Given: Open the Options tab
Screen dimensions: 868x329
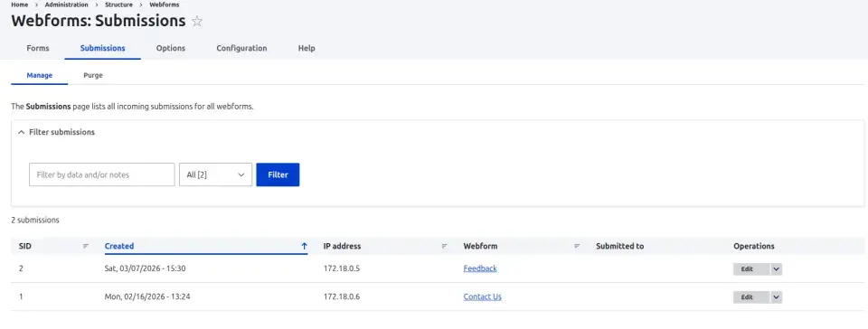Looking at the screenshot, I should [171, 48].
